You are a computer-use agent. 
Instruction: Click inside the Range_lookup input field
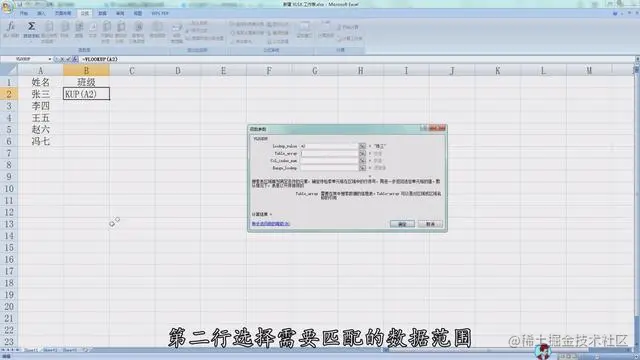click(329, 168)
